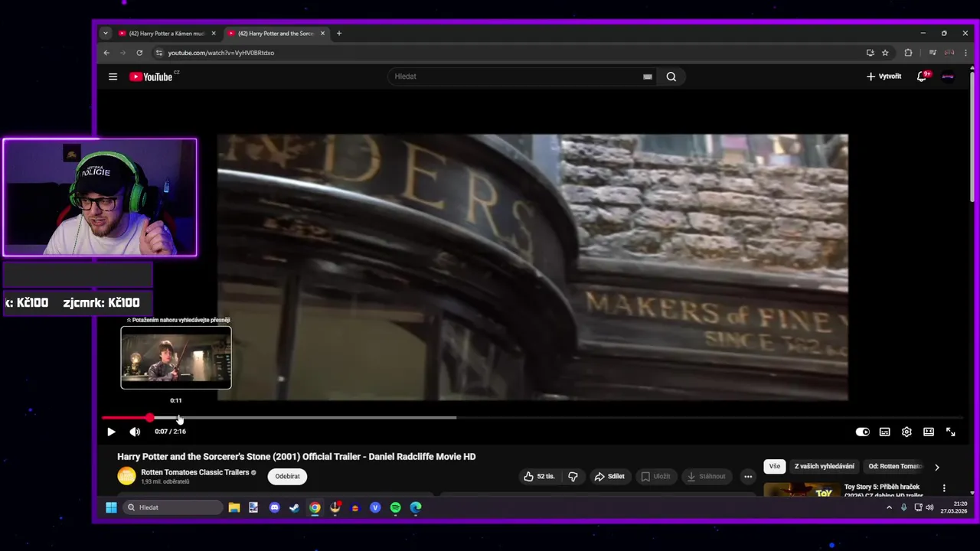Switch to theater mode view
Image resolution: width=980 pixels, height=551 pixels.
[929, 432]
